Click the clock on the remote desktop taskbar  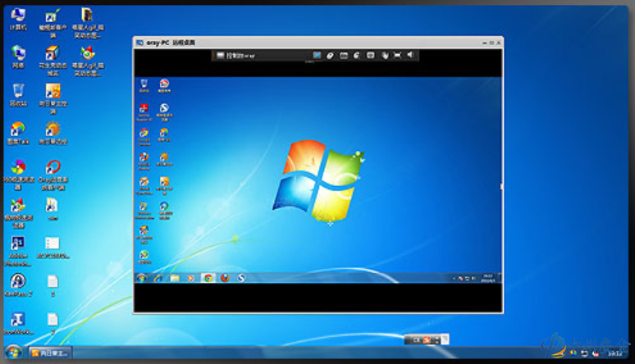tap(488, 278)
